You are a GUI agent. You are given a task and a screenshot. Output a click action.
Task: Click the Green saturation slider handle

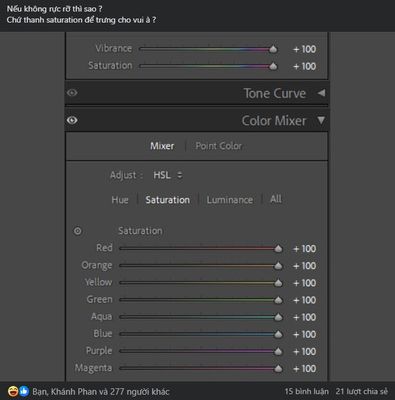click(x=278, y=300)
